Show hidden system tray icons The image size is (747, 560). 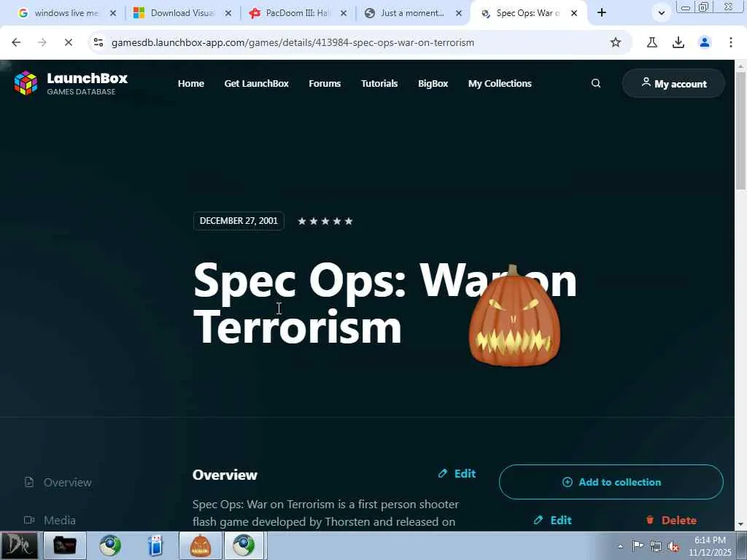[620, 546]
